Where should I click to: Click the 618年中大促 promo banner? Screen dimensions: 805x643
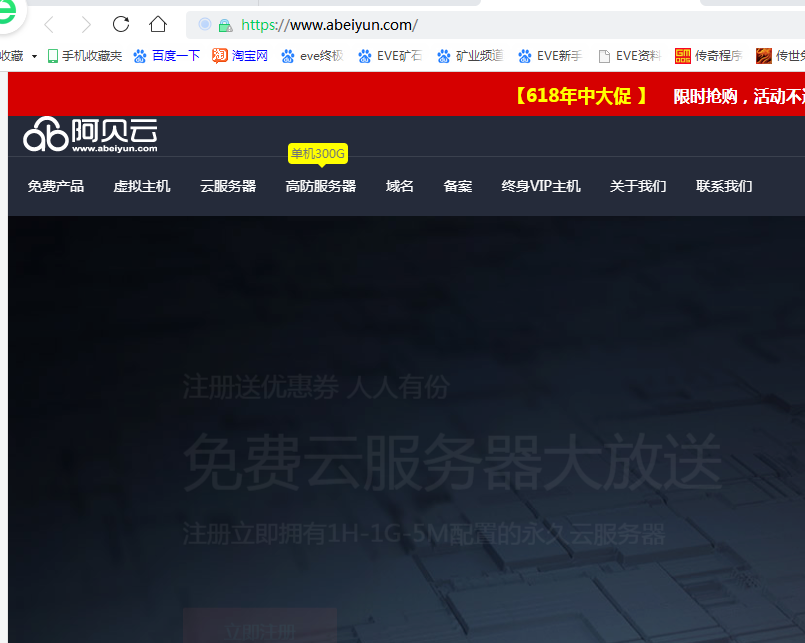580,96
